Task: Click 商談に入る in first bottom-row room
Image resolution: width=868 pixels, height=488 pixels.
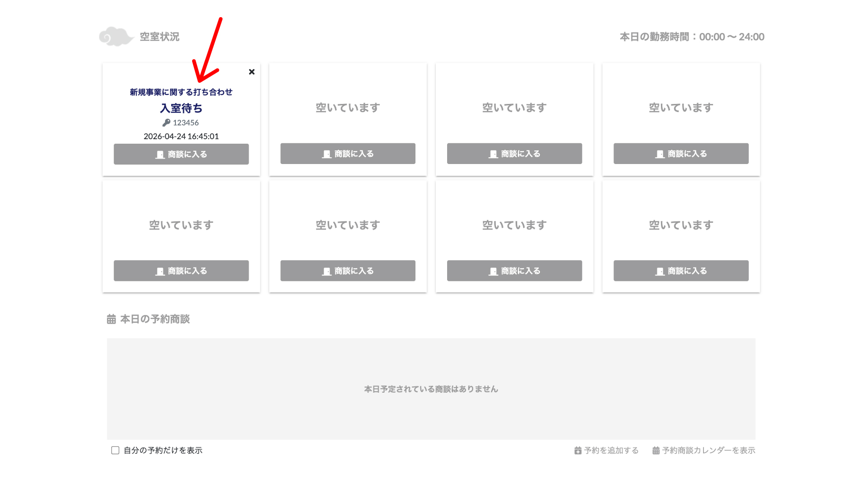Action: (181, 271)
